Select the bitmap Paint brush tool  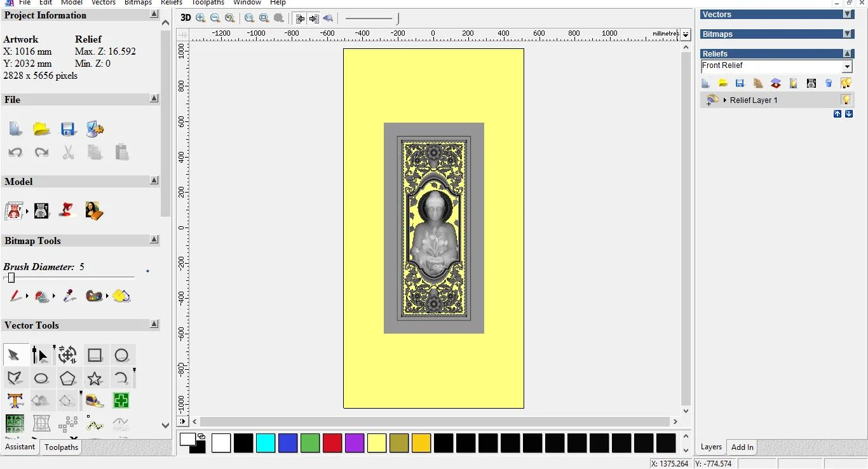15,296
